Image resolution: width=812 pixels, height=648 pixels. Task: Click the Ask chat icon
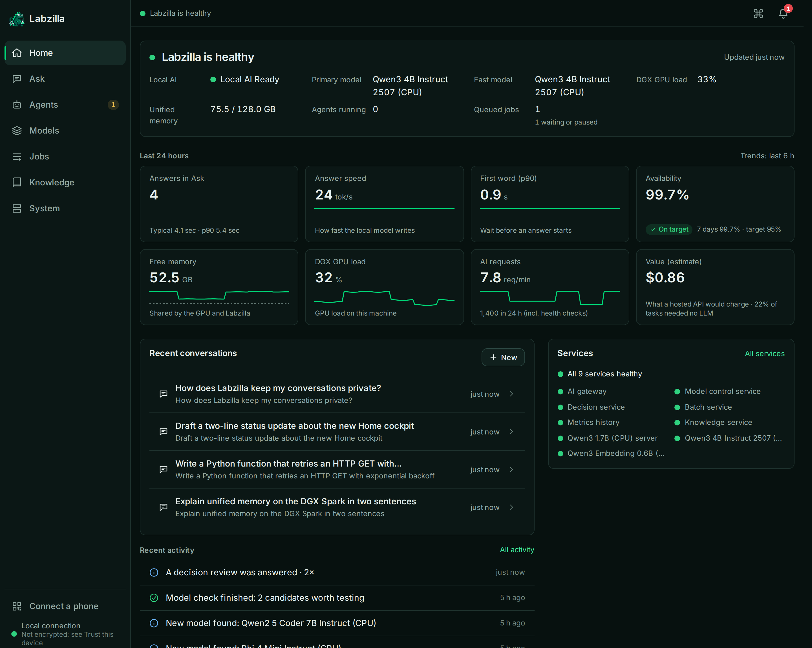(x=17, y=79)
